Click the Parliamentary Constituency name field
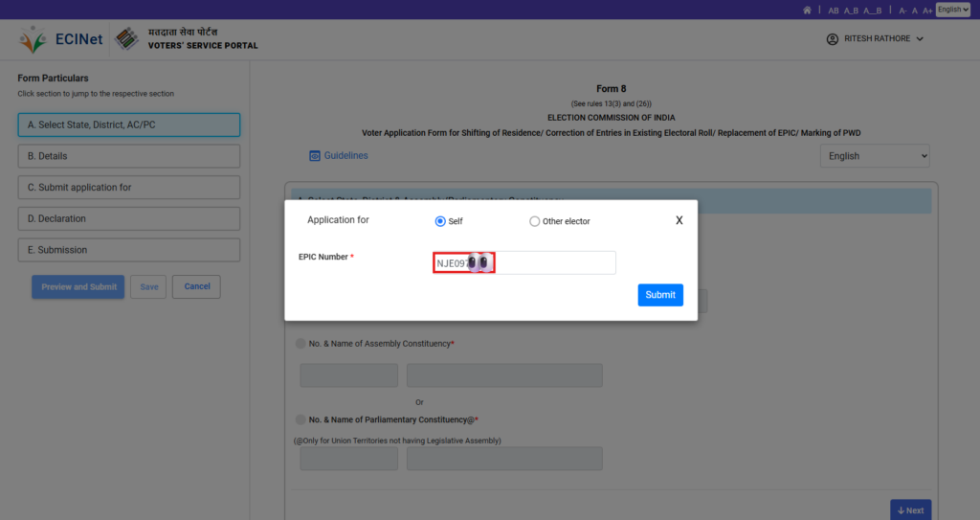 click(x=504, y=459)
